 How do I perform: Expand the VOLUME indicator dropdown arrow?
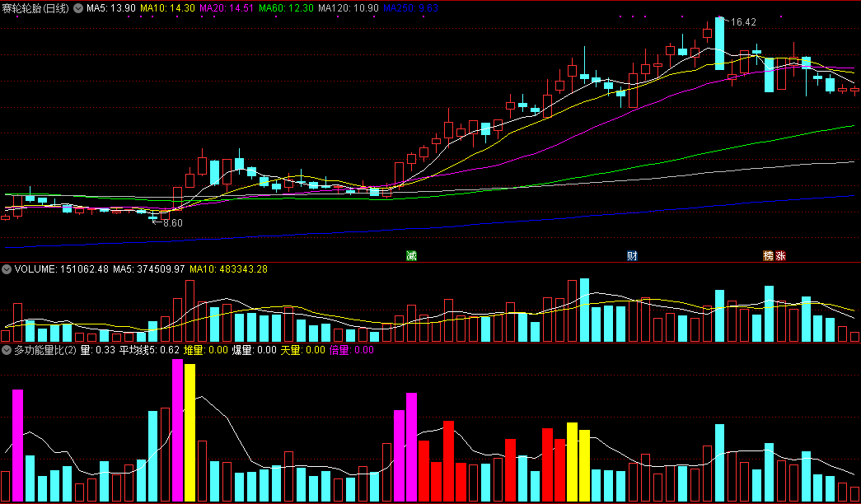click(7, 269)
